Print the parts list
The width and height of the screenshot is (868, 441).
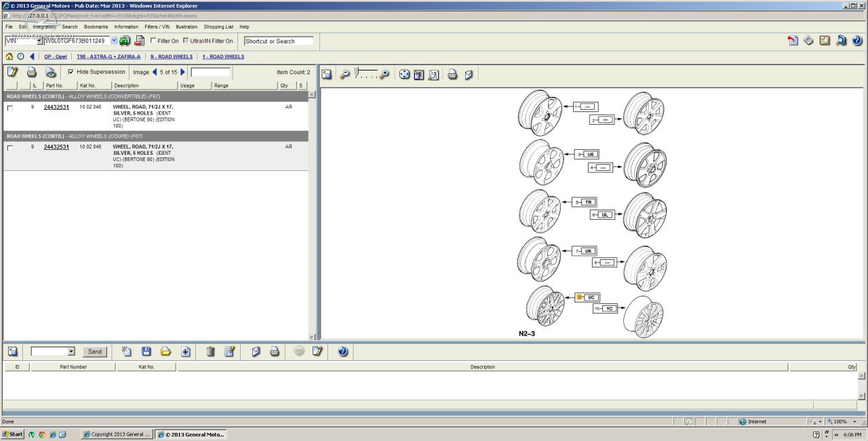(31, 72)
